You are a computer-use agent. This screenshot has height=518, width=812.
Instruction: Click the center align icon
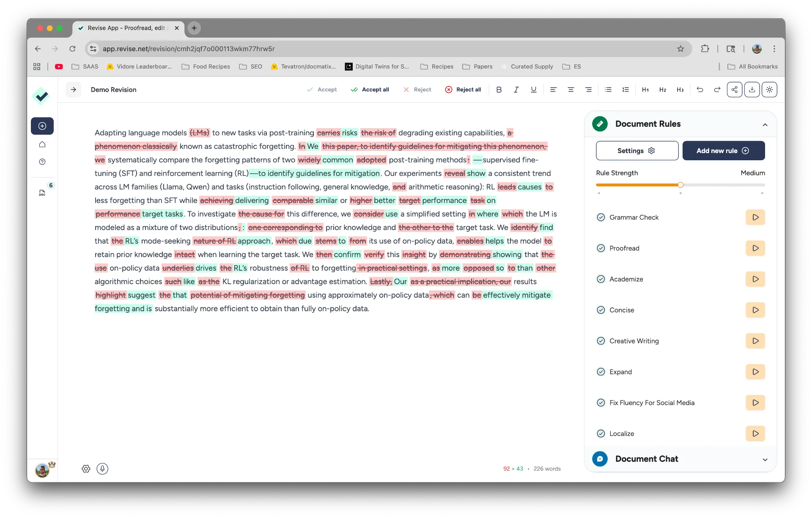(x=571, y=90)
